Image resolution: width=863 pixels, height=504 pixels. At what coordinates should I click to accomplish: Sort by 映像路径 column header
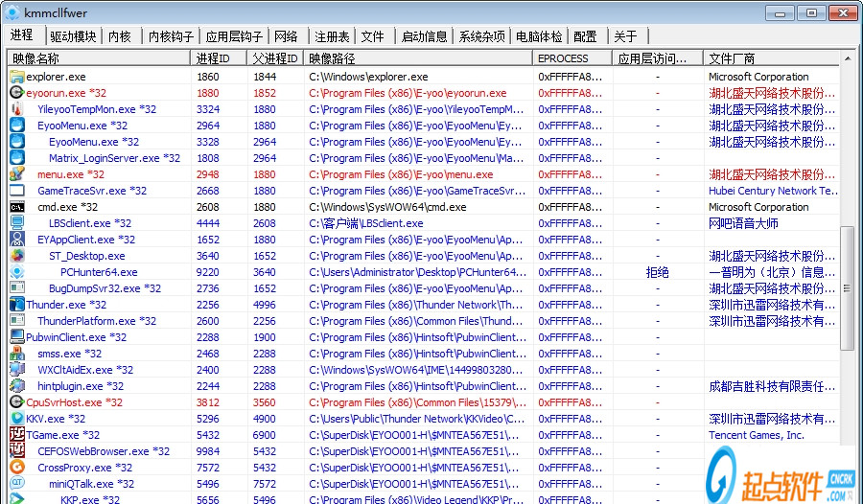418,58
